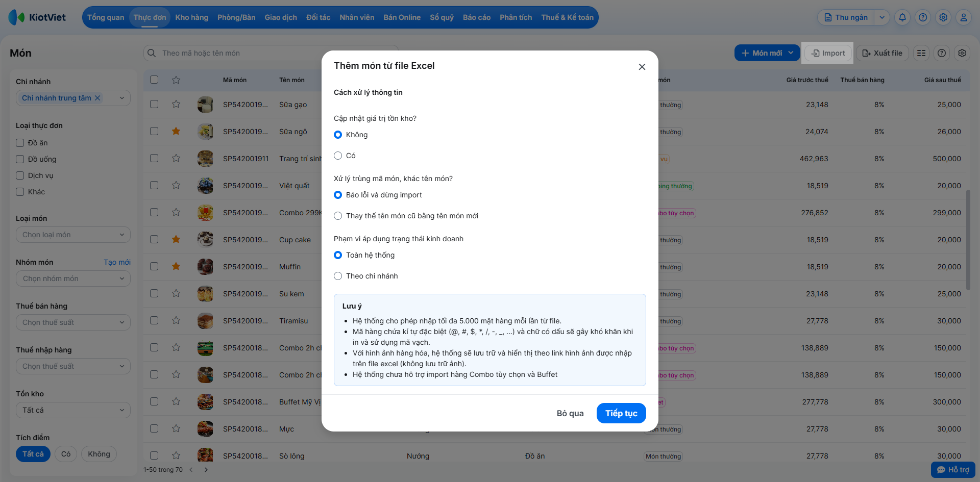Open the Phòng/Bàn menu

click(236, 17)
